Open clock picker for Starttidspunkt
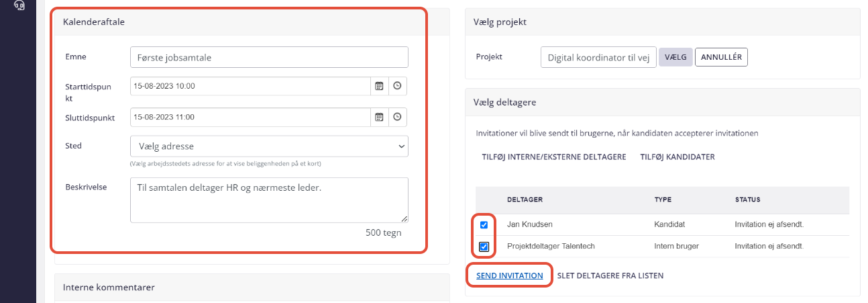 point(397,86)
